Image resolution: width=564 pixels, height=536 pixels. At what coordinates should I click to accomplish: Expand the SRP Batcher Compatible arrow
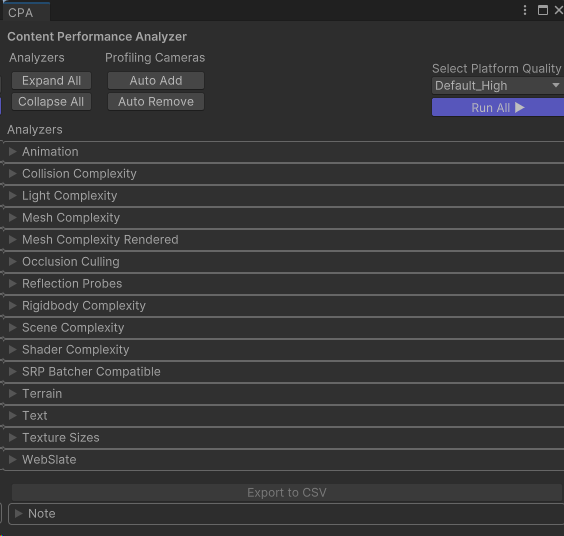click(13, 371)
